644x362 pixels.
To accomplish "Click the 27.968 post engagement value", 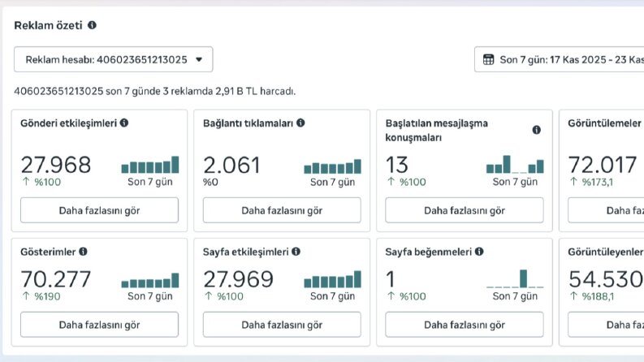I will tap(56, 165).
